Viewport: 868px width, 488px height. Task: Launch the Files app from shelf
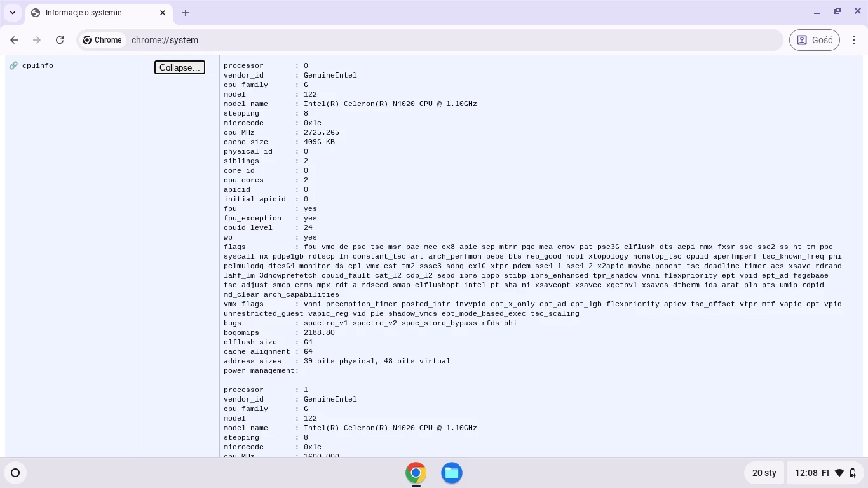pos(452,473)
